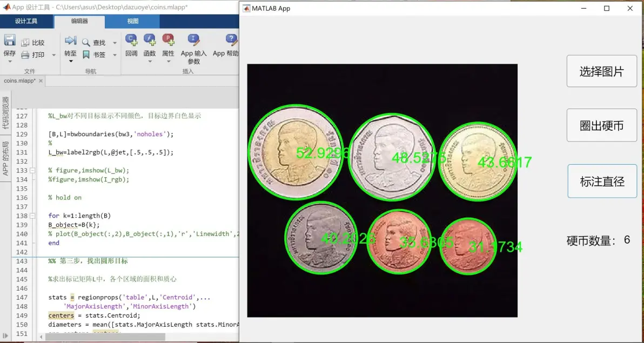Open the 代码浏览器 side panel tab
Image resolution: width=644 pixels, height=343 pixels.
point(5,113)
